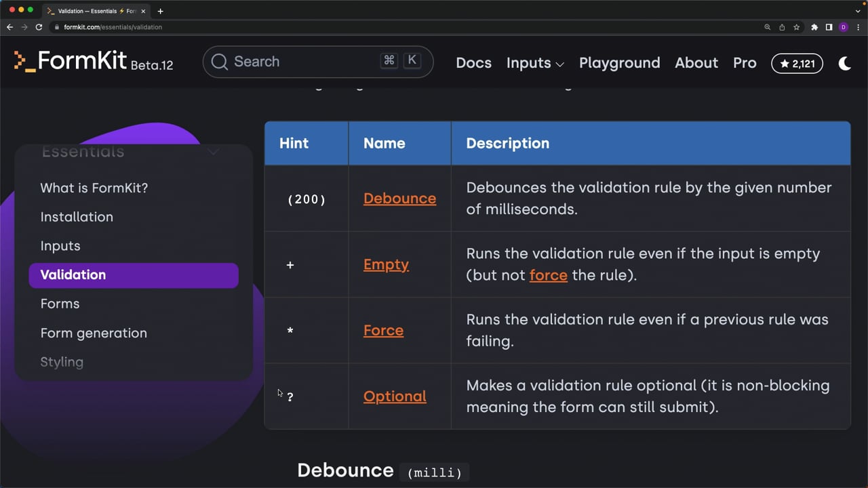Toggle dark mode moon icon
868x488 pixels.
pos(845,63)
